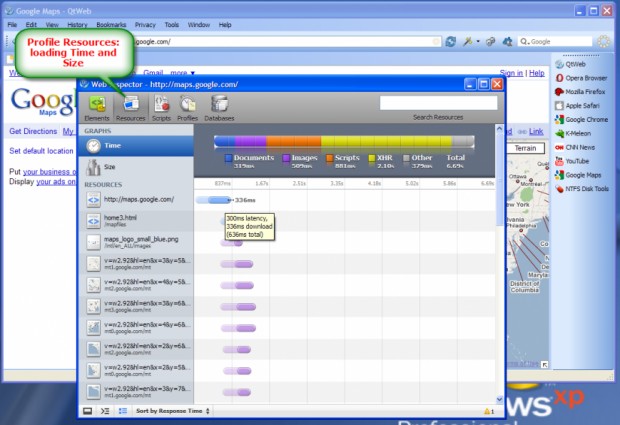620x425 pixels.
Task: Open the Google Maps bookmark
Action: (578, 175)
